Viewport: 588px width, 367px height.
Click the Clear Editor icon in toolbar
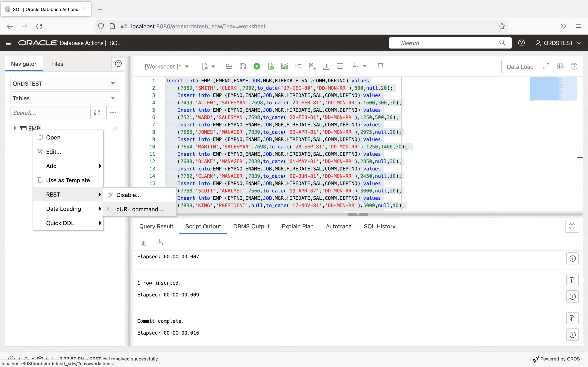point(380,66)
